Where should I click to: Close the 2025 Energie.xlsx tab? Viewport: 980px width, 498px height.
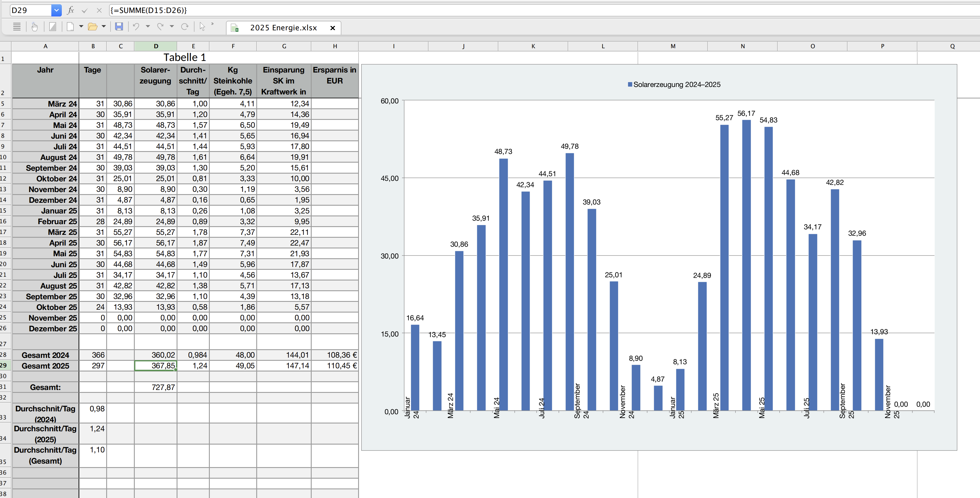tap(332, 28)
